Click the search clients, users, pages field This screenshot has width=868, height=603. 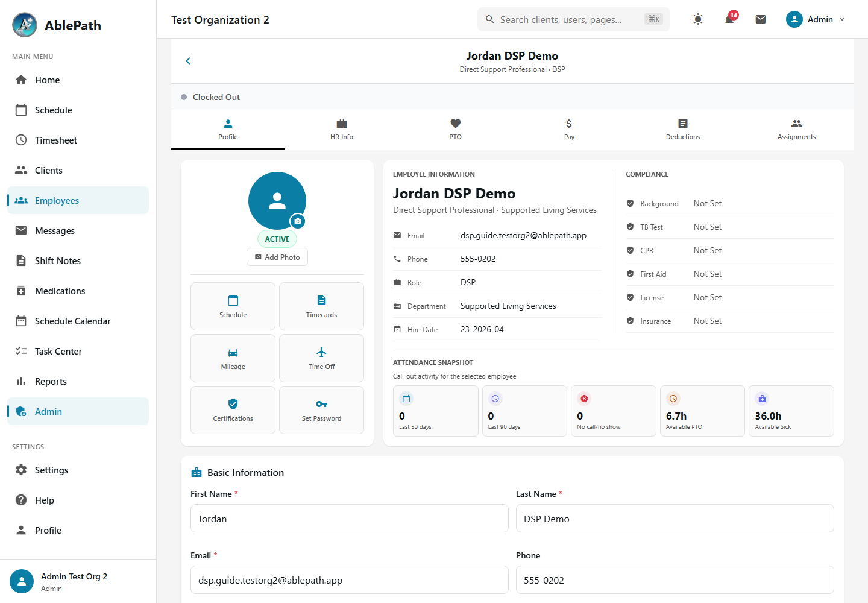tap(574, 19)
